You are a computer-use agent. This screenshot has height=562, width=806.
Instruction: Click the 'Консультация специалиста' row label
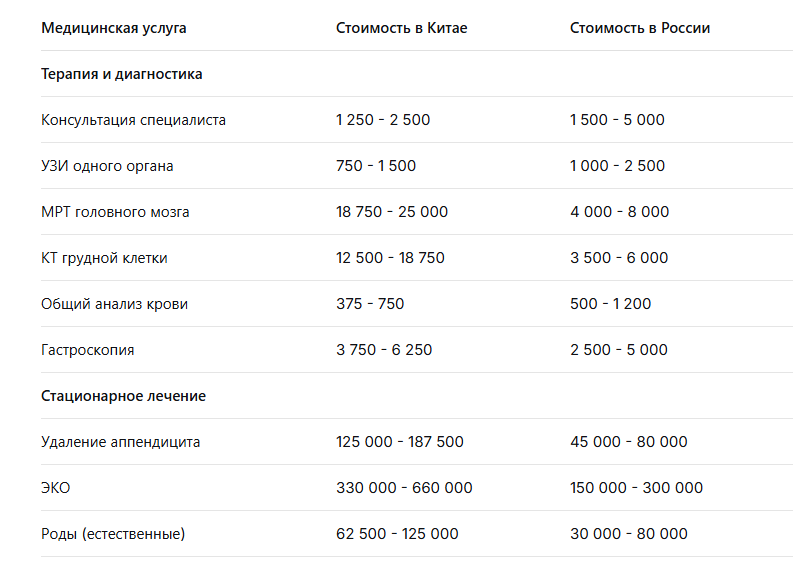(134, 120)
